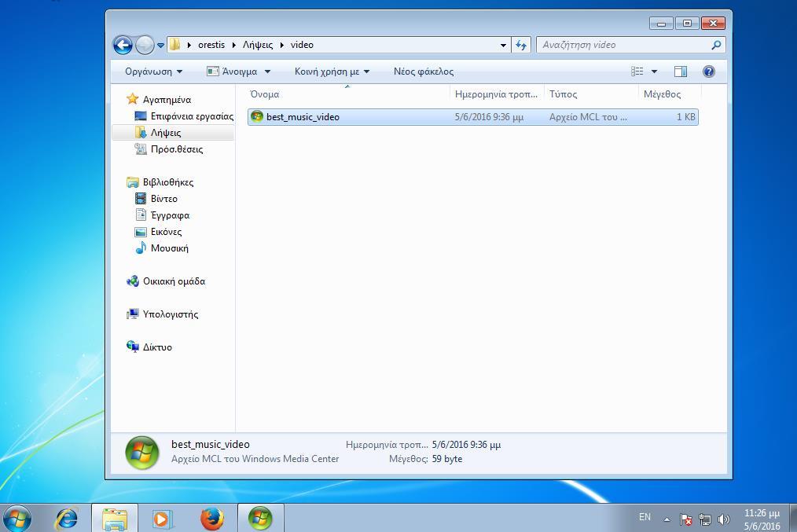Viewport: 797px width, 532px height.
Task: Expand the Άνοιγμα dropdown arrow
Action: pos(267,72)
